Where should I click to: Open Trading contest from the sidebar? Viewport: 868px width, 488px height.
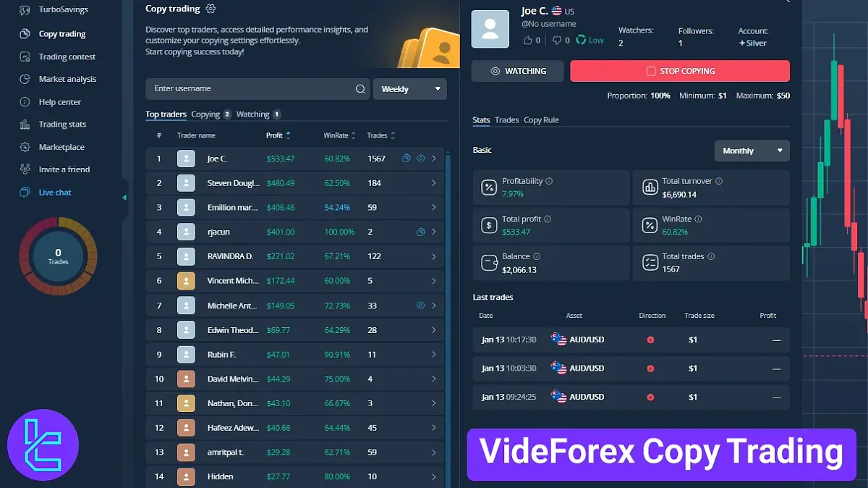67,56
